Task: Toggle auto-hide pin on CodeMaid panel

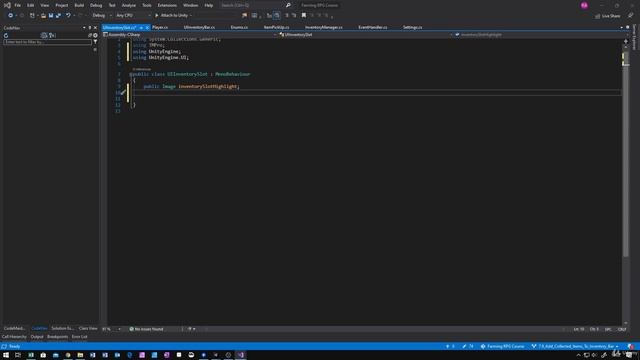Action: click(90, 28)
